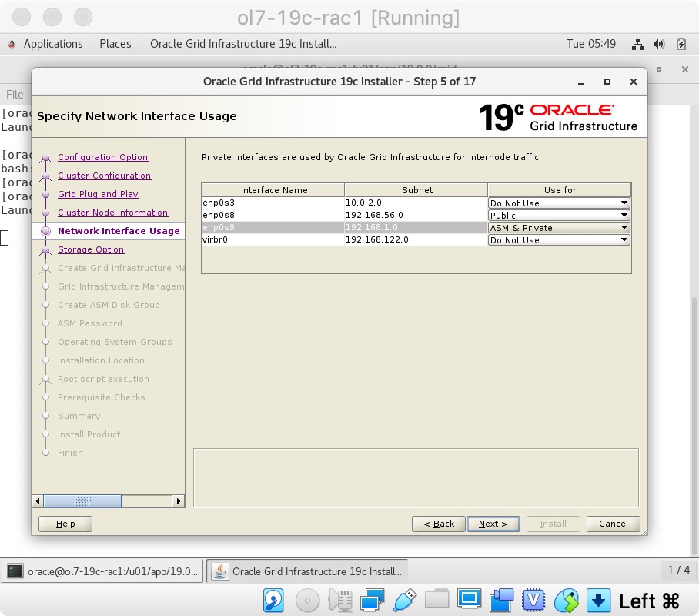Minimize the installer window
Screen dimensions: 699x616
coord(581,82)
